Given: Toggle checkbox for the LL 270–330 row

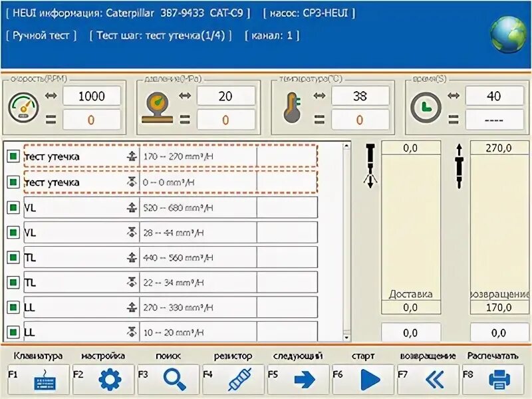Looking at the screenshot, I should (x=13, y=307).
